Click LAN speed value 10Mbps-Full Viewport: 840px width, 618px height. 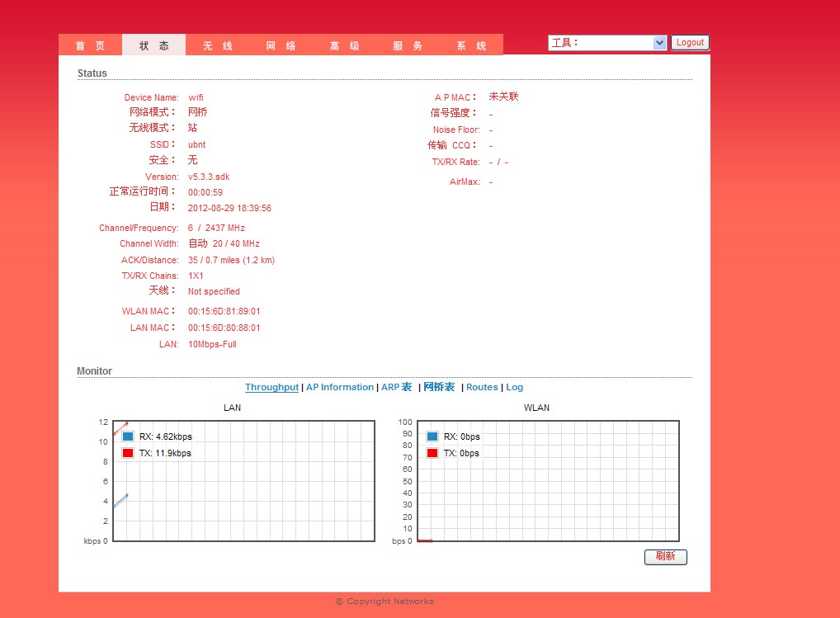point(212,344)
